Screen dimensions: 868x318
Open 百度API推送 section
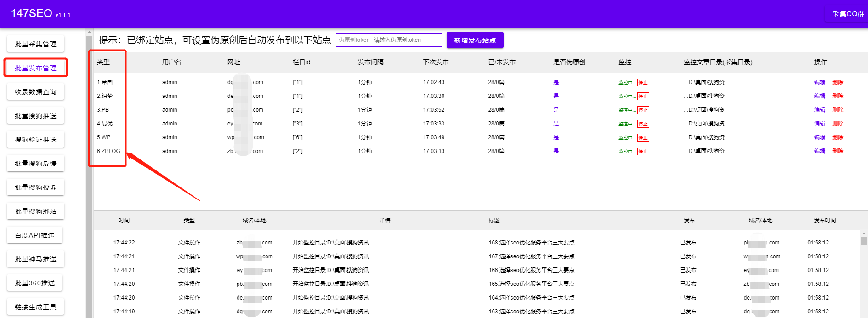[x=34, y=235]
